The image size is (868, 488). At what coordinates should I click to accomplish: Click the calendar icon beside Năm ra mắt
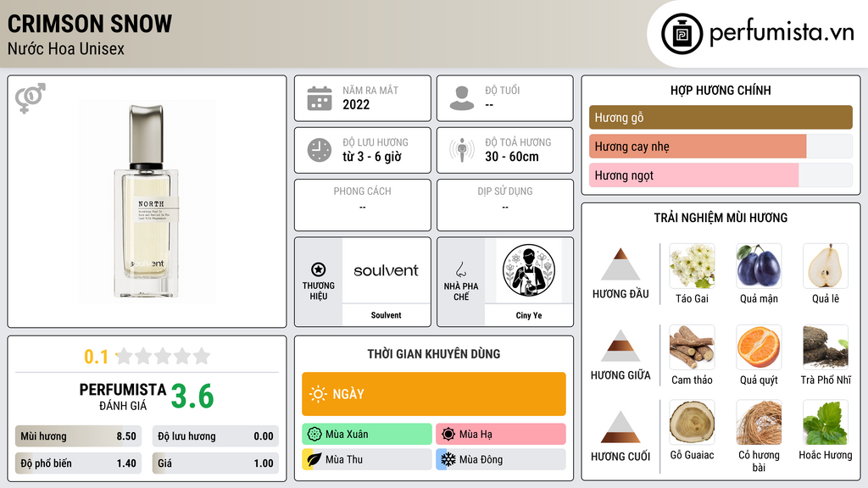pyautogui.click(x=320, y=98)
